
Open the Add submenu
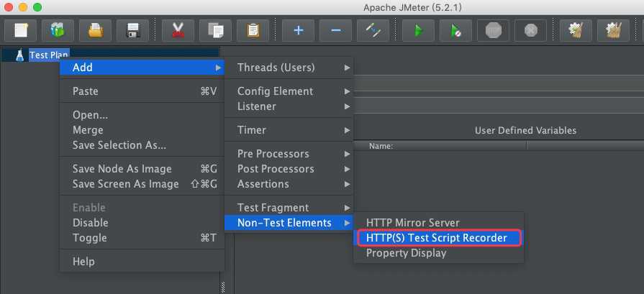pyautogui.click(x=142, y=68)
